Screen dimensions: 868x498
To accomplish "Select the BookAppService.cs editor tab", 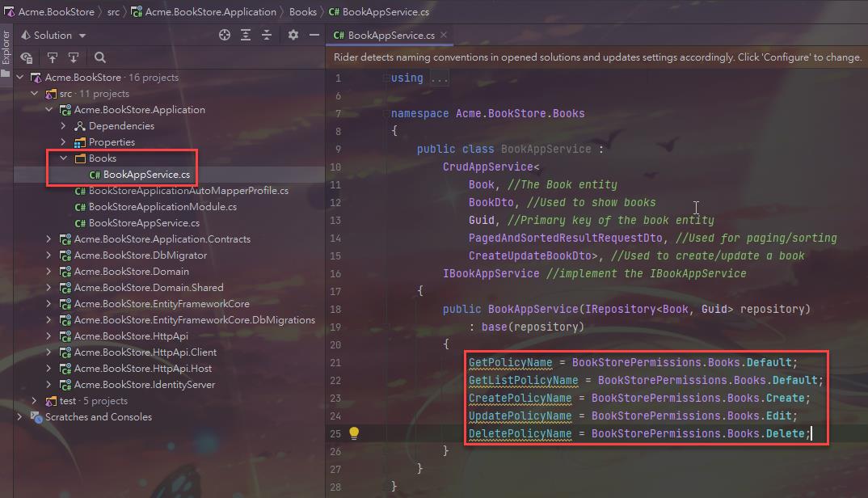I will tap(391, 35).
